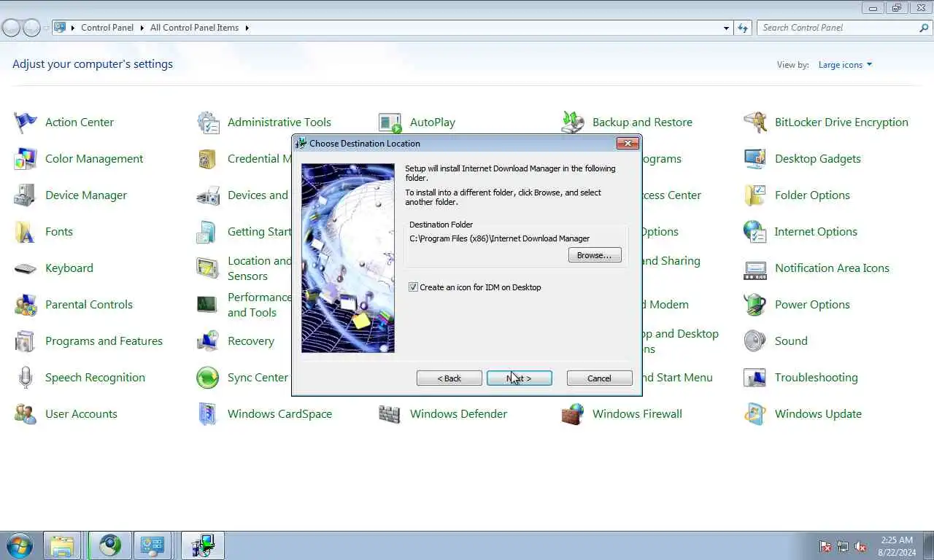This screenshot has width=934, height=560.
Task: Click Administrative Tools icon
Action: (x=208, y=122)
